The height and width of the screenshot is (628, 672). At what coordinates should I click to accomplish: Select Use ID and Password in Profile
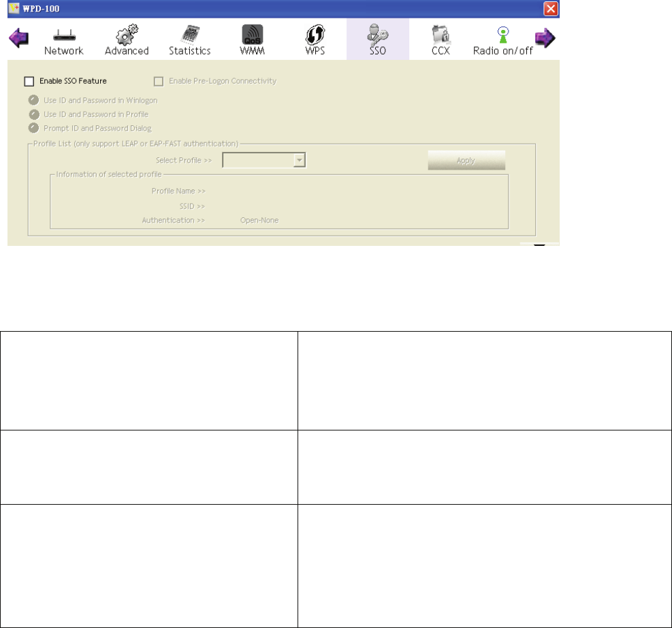(x=34, y=114)
